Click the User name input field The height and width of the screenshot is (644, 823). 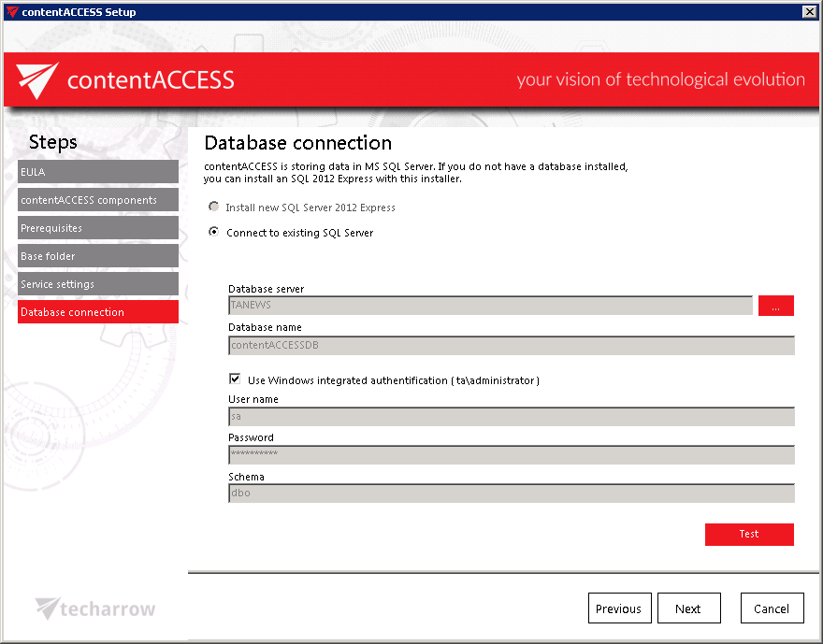coord(512,416)
